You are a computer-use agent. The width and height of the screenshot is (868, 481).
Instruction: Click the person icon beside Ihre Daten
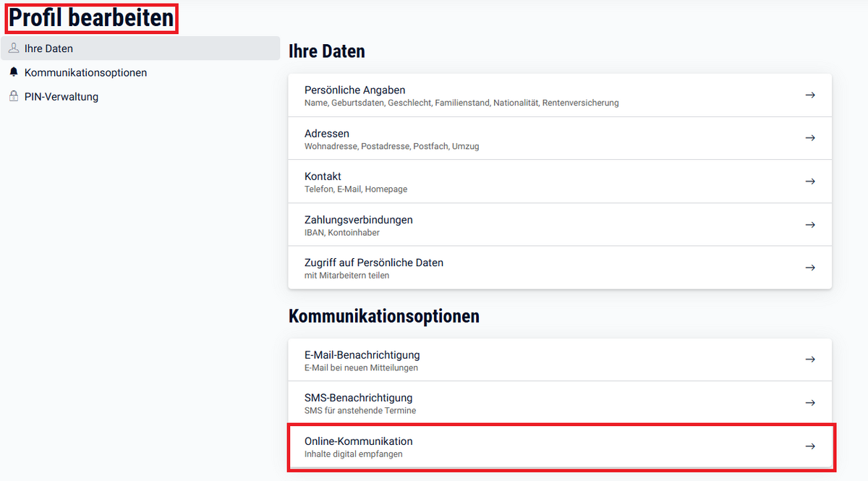click(x=14, y=48)
